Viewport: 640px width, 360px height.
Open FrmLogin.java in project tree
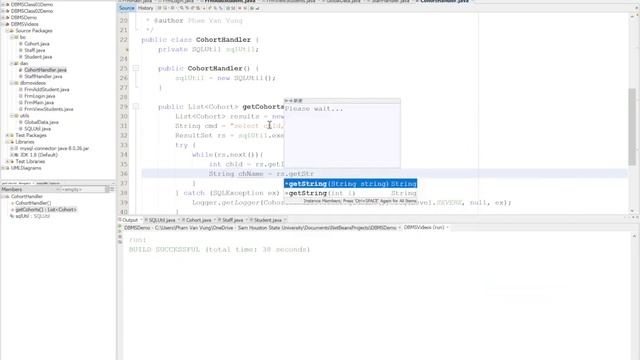click(39, 96)
